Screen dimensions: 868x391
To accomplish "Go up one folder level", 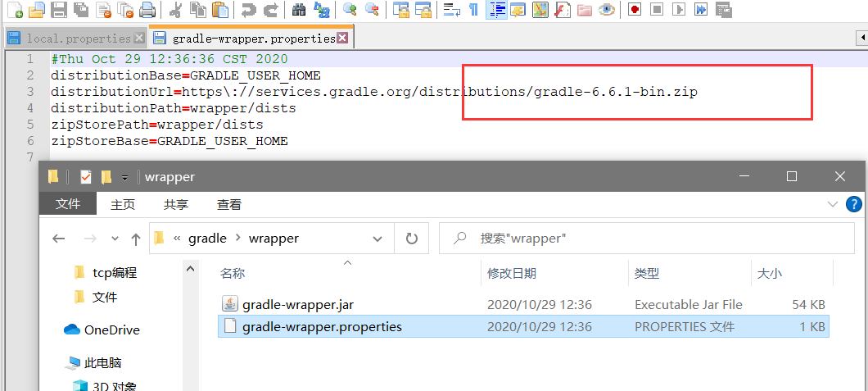I will [x=136, y=239].
